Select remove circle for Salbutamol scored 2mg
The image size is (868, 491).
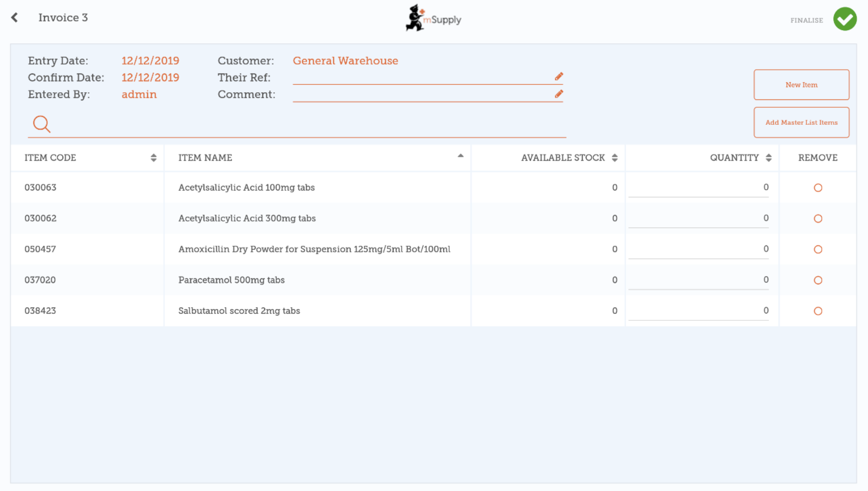coord(818,311)
